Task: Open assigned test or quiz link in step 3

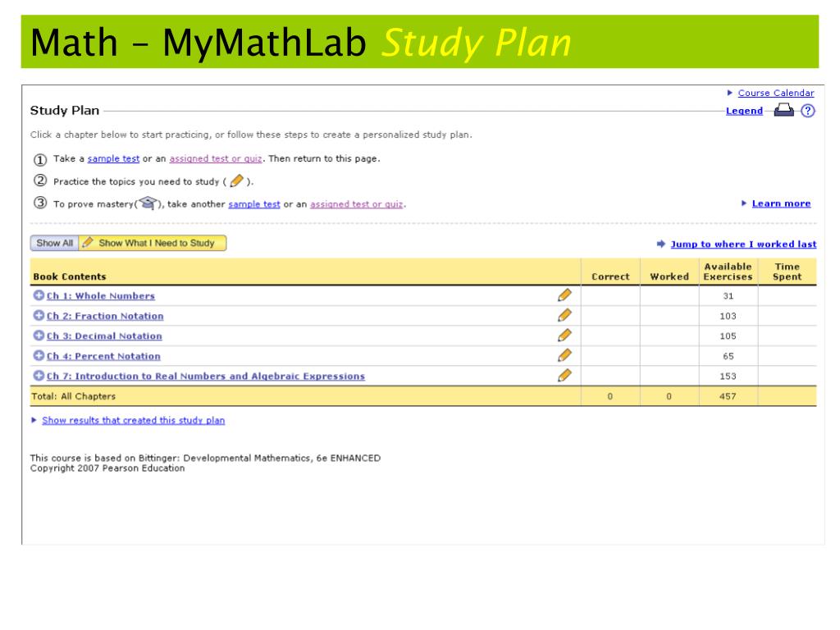Action: click(x=356, y=204)
